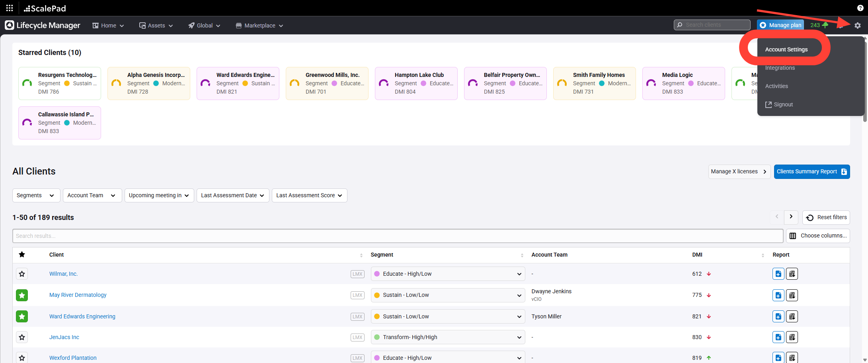The height and width of the screenshot is (363, 868).
Task: Click the add report icon for Wilmar, Inc.
Action: coord(778,274)
